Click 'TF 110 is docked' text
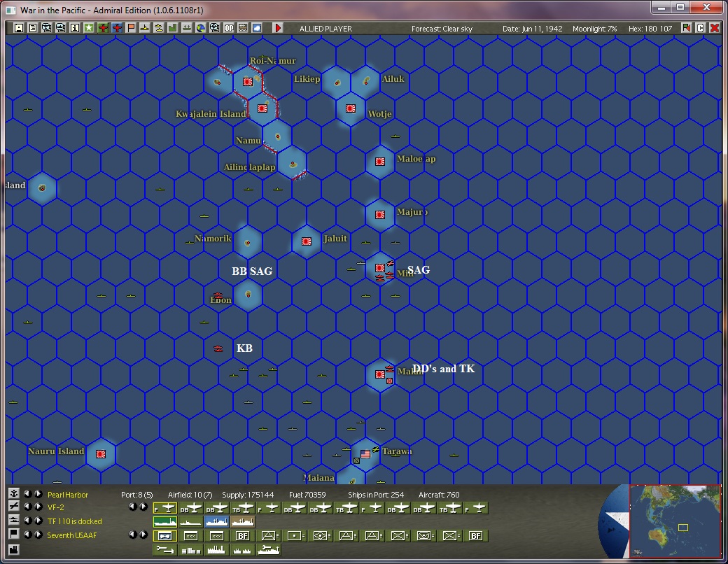The width and height of the screenshot is (728, 564). [75, 521]
